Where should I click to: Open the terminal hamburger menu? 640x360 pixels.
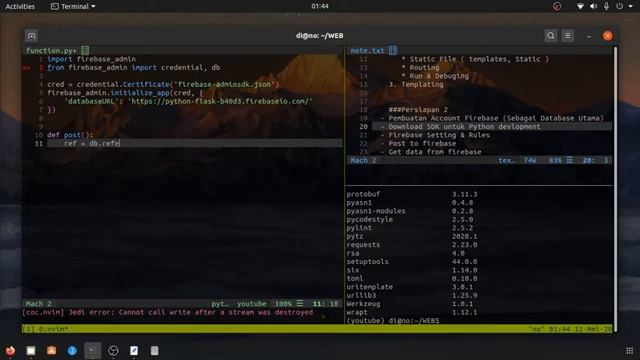(568, 36)
